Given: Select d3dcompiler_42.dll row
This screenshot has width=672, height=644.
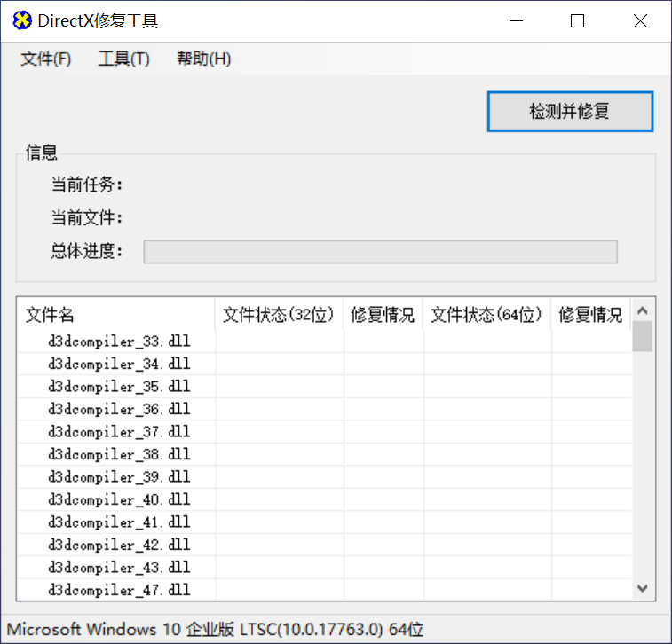Looking at the screenshot, I should pos(324,545).
